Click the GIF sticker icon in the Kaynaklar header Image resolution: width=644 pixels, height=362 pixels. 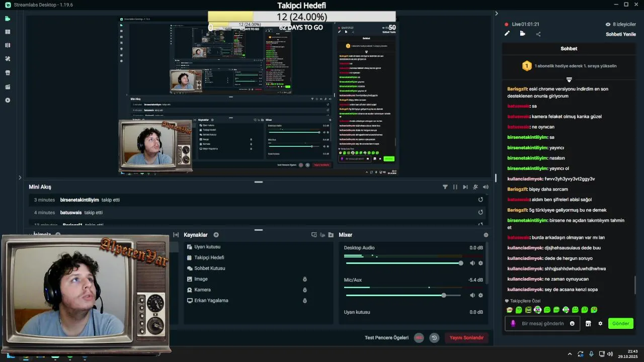coord(323,235)
